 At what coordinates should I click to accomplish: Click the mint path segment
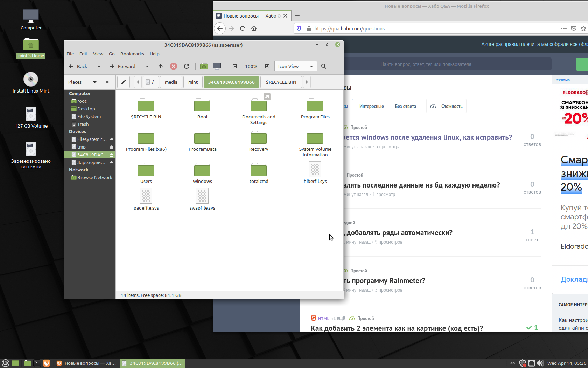click(193, 82)
